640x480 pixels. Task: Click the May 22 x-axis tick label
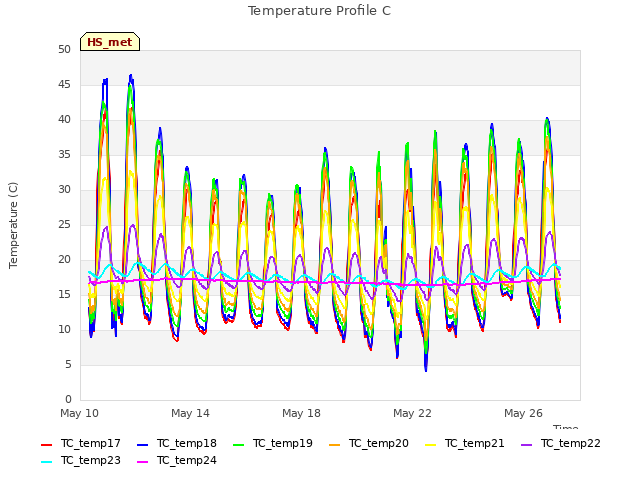coord(412,413)
